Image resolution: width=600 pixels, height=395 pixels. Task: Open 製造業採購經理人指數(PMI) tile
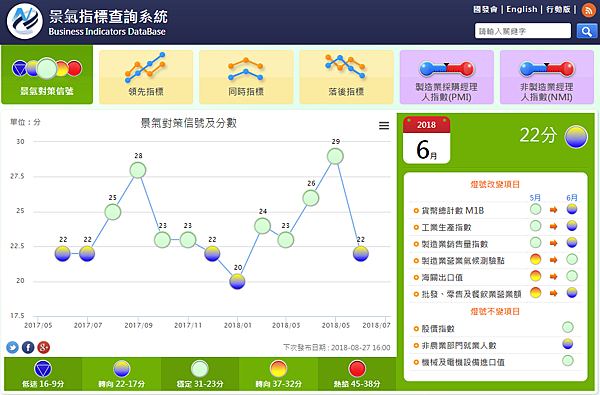click(x=447, y=77)
